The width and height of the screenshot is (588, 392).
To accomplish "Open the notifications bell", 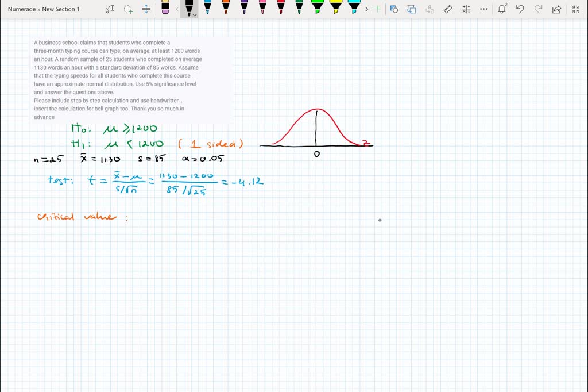I will coord(502,9).
